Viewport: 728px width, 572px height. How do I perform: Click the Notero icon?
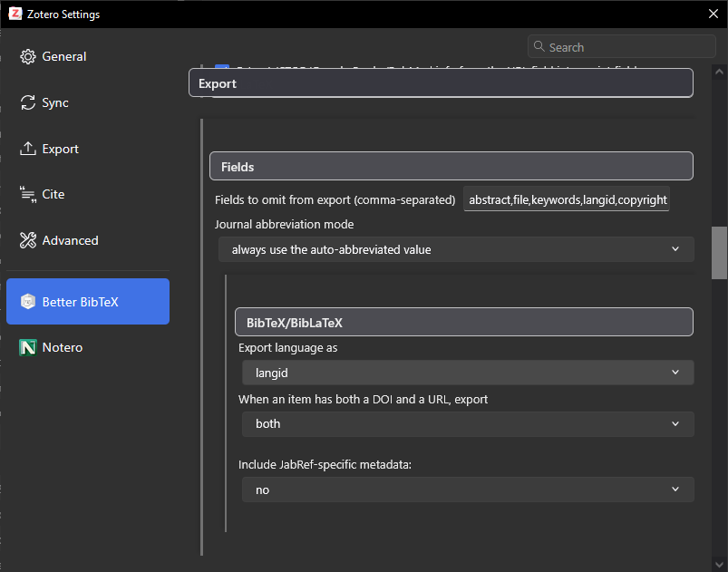[x=28, y=347]
